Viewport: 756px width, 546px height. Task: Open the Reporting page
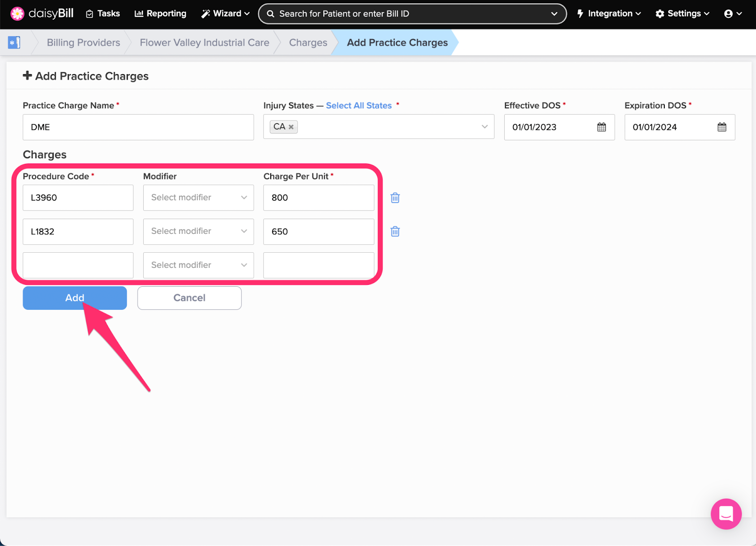160,14
